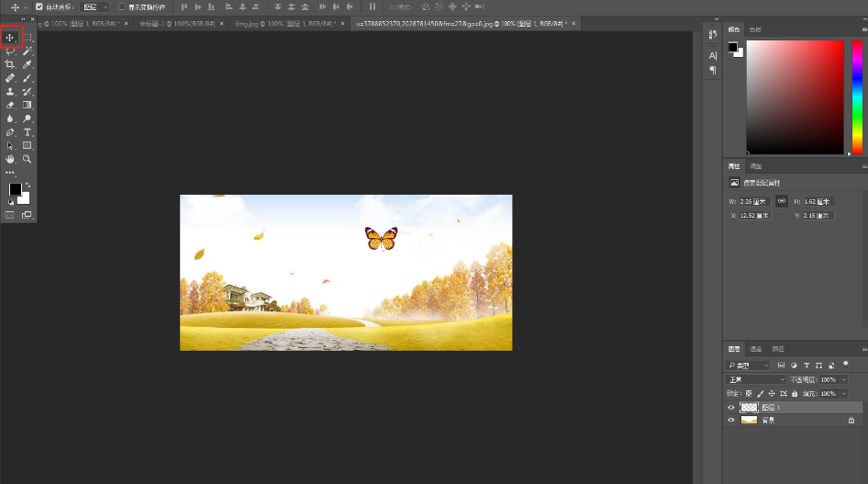Screen dimensions: 868x484
Task: Select the Path Selection tool
Action: (x=10, y=146)
